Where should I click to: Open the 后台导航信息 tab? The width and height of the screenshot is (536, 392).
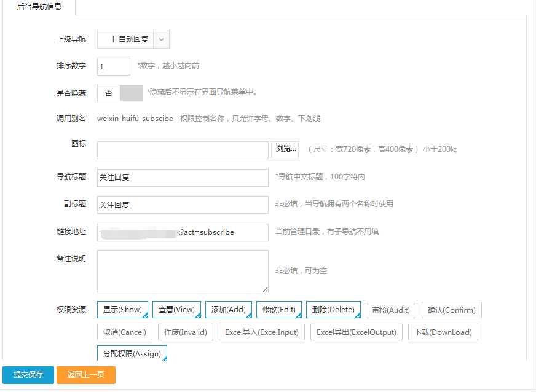[39, 7]
